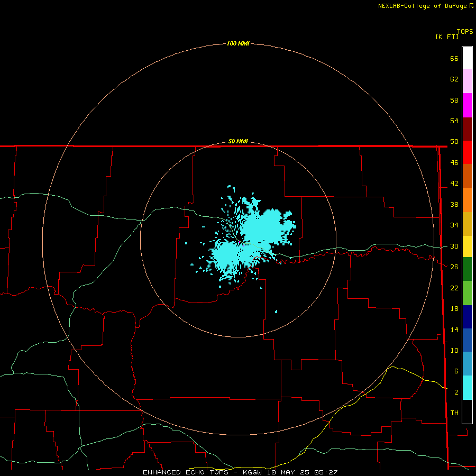Click the 14 scale label
Image resolution: width=476 pixels, height=476 pixels.
point(454,329)
